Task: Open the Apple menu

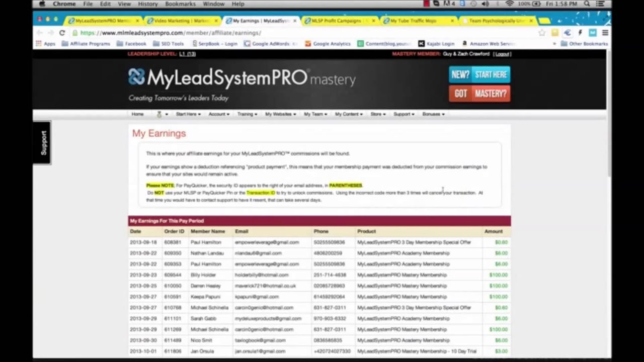Action: (x=42, y=4)
